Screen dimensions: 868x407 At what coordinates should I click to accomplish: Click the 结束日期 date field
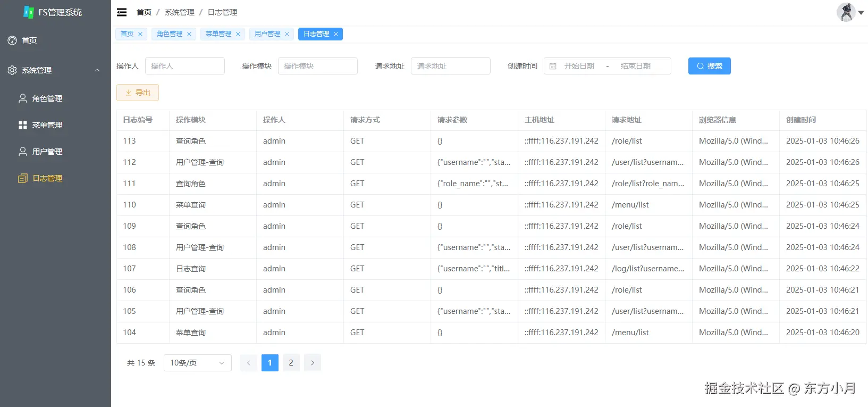click(636, 66)
